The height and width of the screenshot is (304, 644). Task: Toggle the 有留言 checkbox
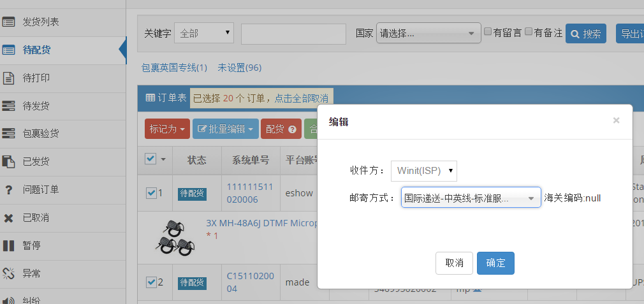pos(488,32)
